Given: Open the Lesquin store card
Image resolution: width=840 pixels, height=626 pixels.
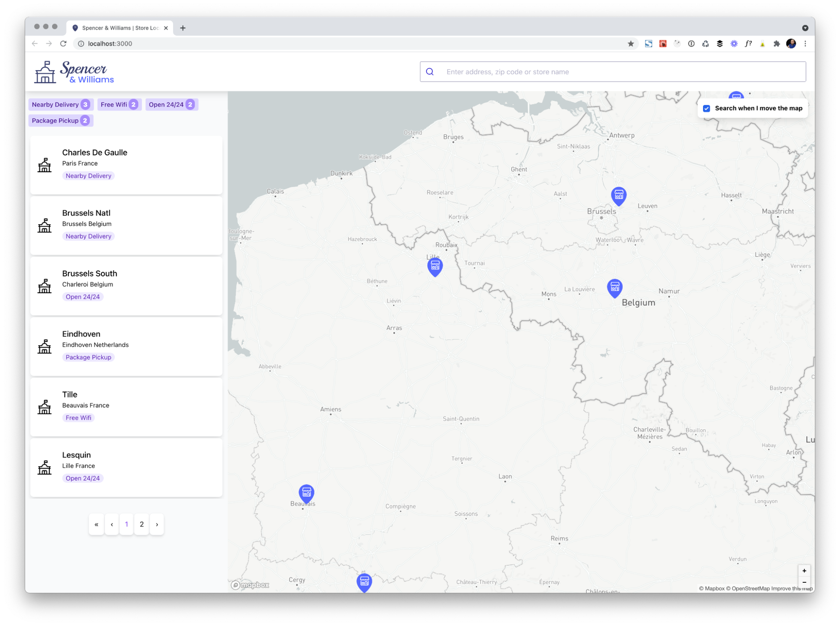Looking at the screenshot, I should click(x=126, y=467).
